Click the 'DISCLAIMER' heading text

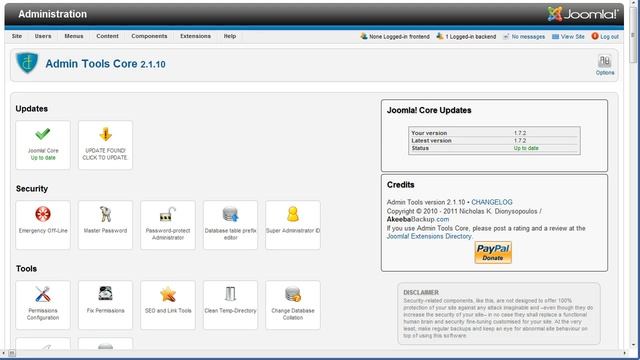point(421,293)
